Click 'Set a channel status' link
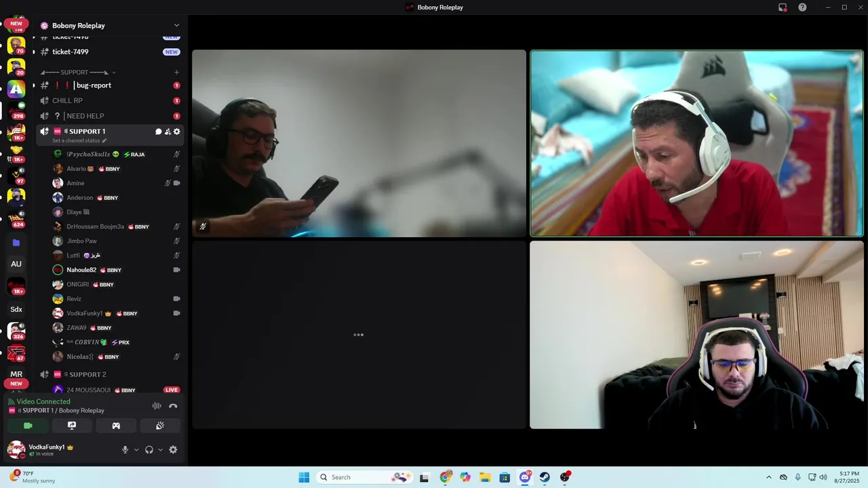This screenshot has width=868, height=488. (76, 141)
